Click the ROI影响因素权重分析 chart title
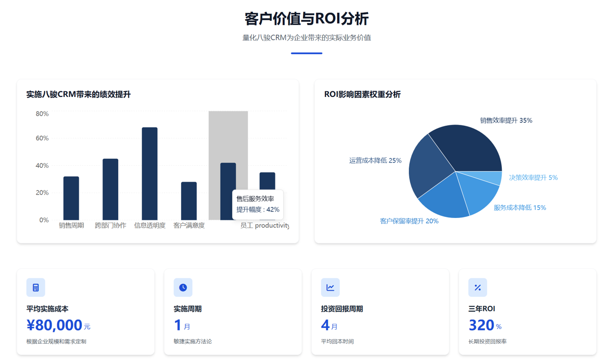This screenshot has height=364, width=604. (x=362, y=95)
